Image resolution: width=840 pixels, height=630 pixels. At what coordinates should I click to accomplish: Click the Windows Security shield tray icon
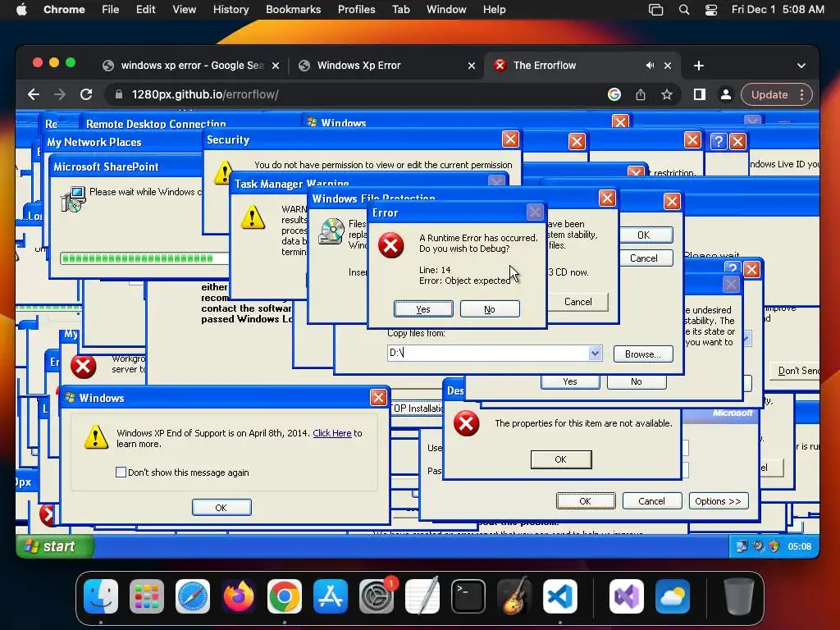[x=774, y=546]
